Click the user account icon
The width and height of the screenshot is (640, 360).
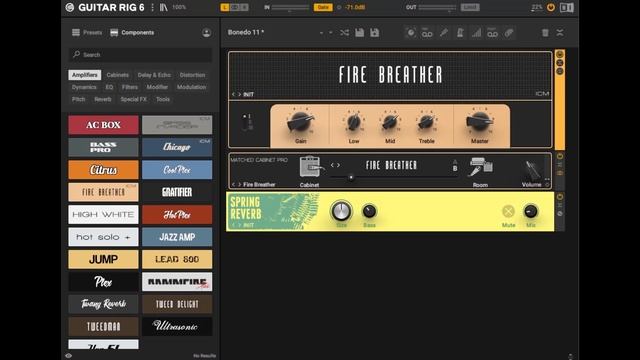[206, 33]
